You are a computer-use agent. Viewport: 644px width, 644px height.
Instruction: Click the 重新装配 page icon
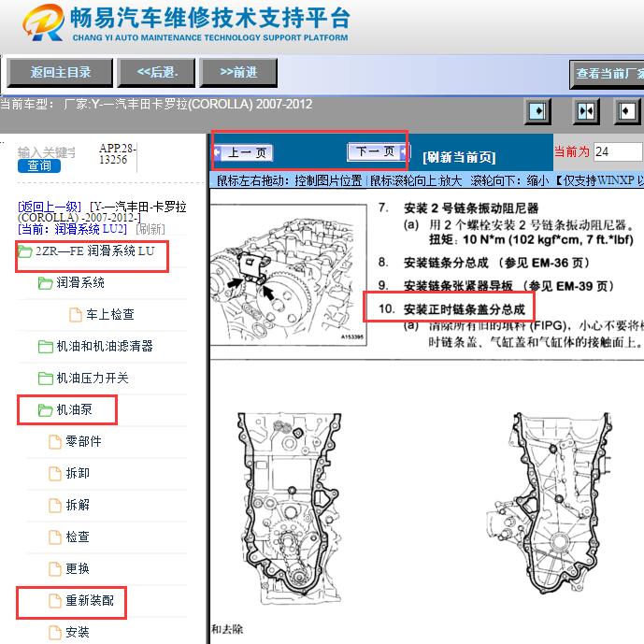[55, 601]
